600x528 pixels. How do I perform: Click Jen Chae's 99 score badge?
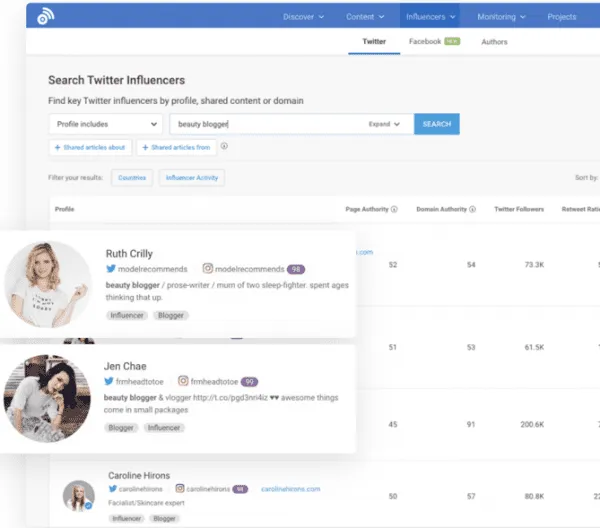coord(249,382)
